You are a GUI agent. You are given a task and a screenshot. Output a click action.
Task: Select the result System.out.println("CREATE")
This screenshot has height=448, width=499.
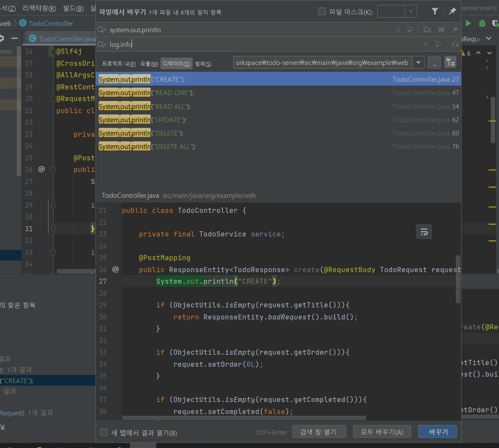click(278, 79)
